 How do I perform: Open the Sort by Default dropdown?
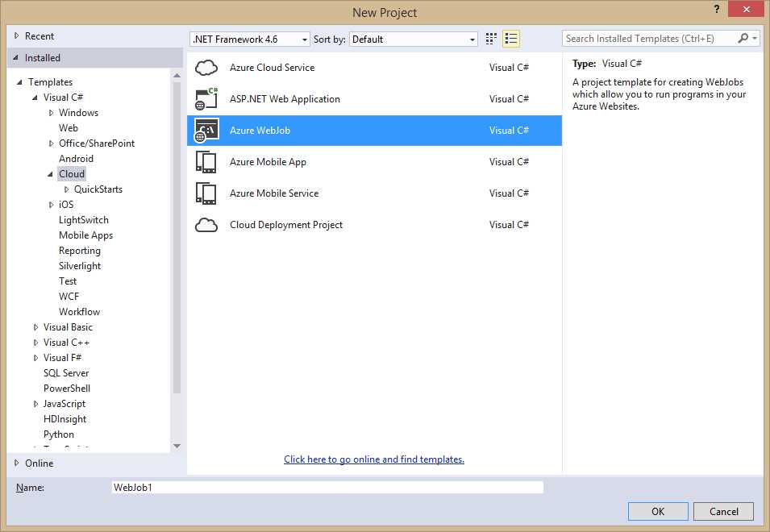[413, 38]
